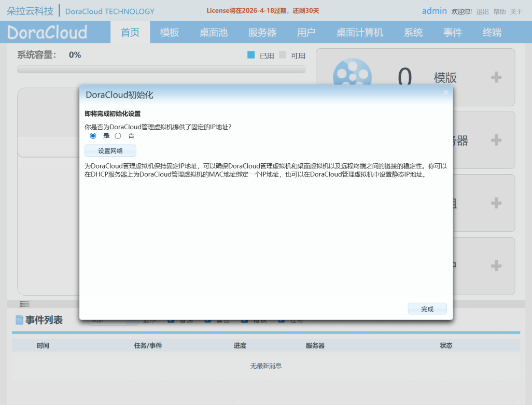Open the 桌面计算机 tab
Screen dimensions: 532x405
coord(360,32)
